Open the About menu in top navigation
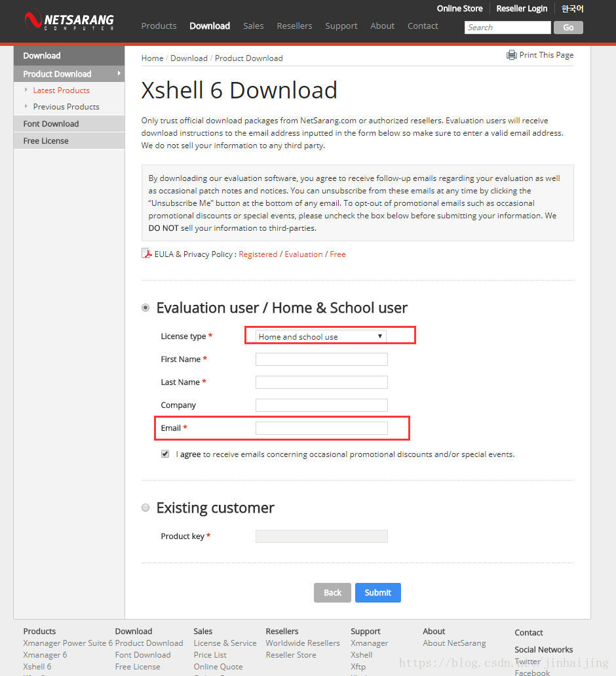This screenshot has width=616, height=676. [382, 26]
